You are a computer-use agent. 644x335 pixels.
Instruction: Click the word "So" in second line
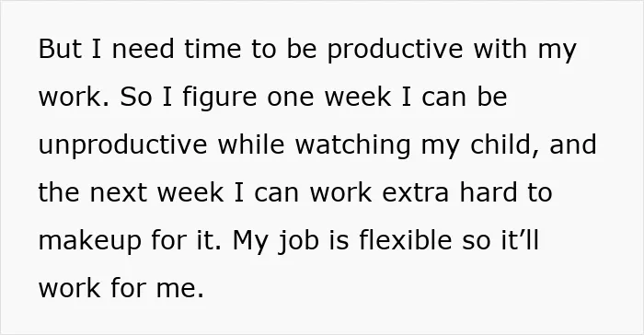[135, 97]
